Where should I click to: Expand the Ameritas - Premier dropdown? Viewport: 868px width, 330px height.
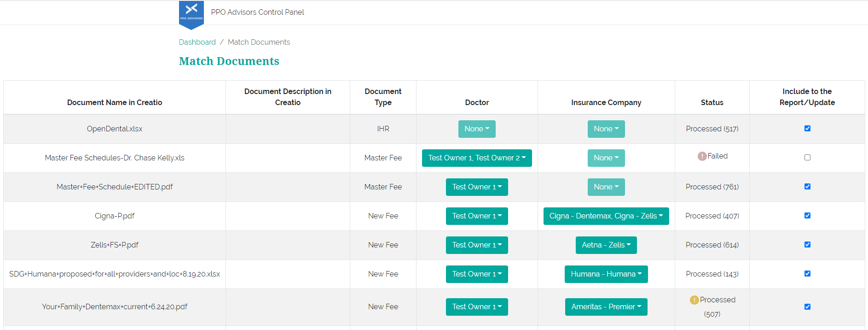tap(606, 307)
